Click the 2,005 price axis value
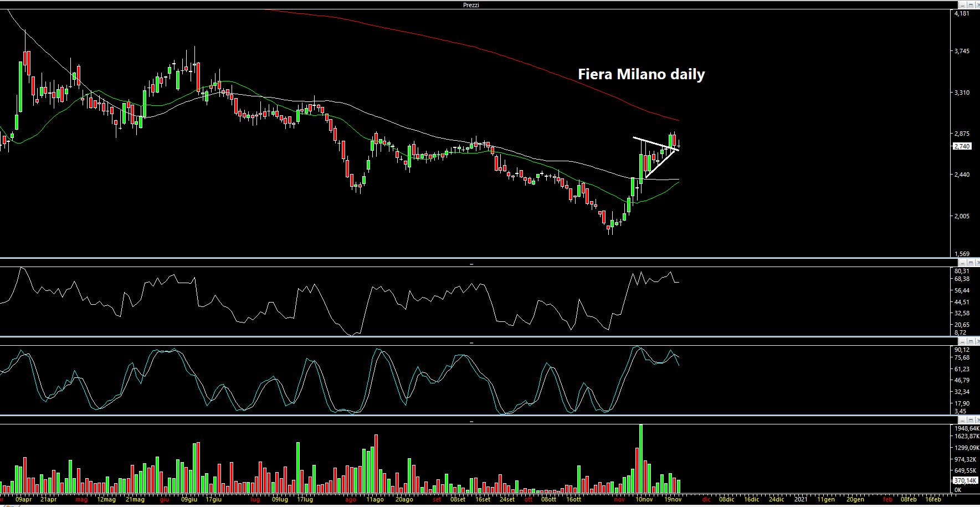 click(x=962, y=216)
